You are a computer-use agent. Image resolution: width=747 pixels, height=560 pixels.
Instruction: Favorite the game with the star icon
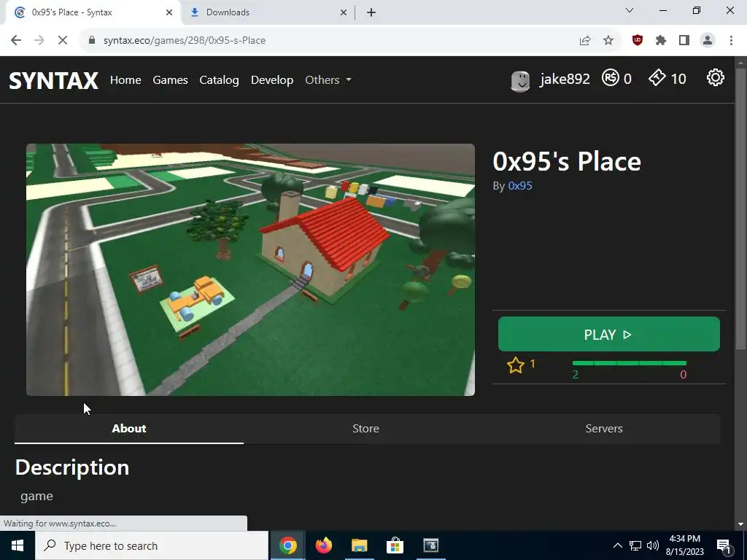tap(516, 366)
